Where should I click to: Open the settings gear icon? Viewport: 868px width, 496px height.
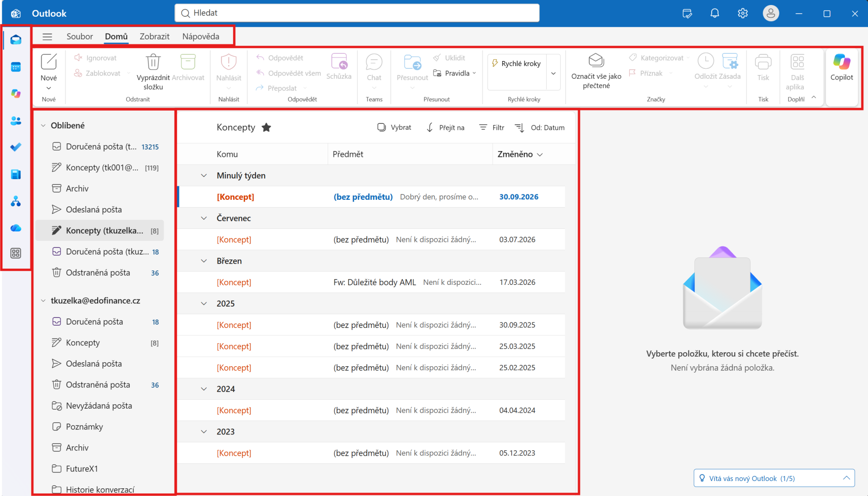pyautogui.click(x=743, y=13)
